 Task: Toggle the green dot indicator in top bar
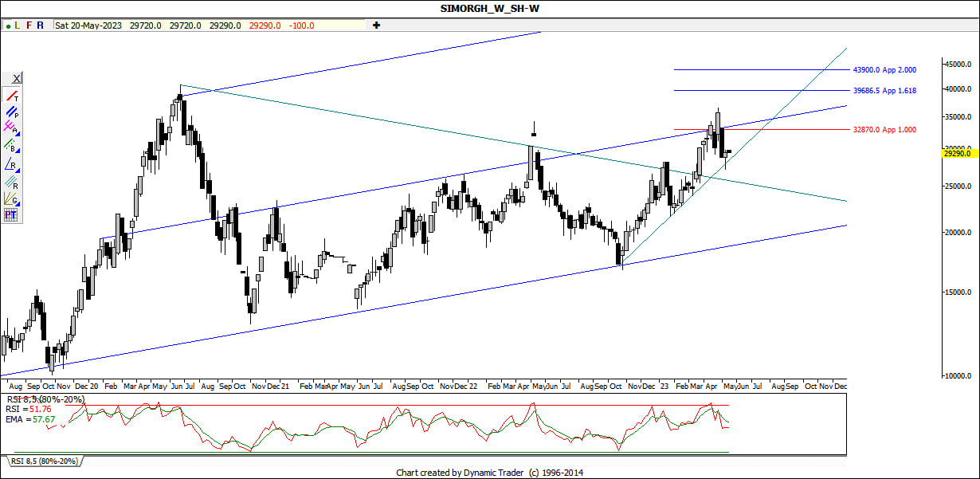point(7,26)
